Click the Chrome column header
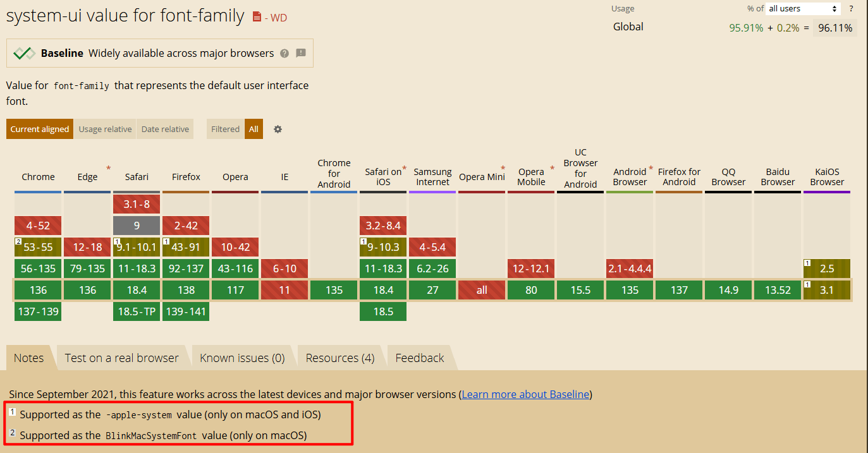This screenshot has height=453, width=868. click(38, 177)
